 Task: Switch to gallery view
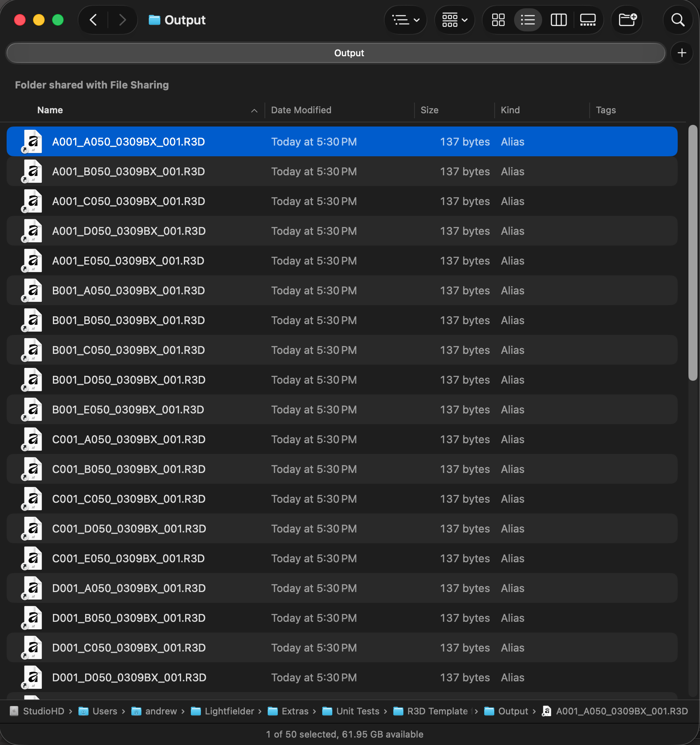(x=588, y=20)
